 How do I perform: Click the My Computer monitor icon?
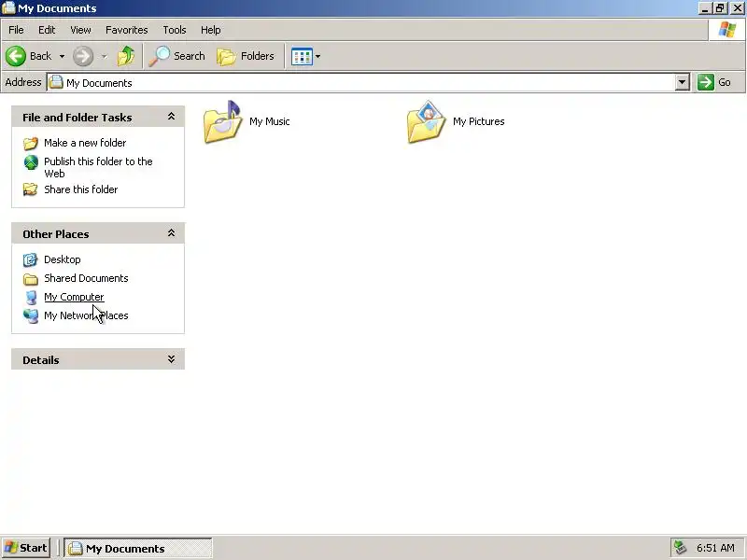coord(31,297)
